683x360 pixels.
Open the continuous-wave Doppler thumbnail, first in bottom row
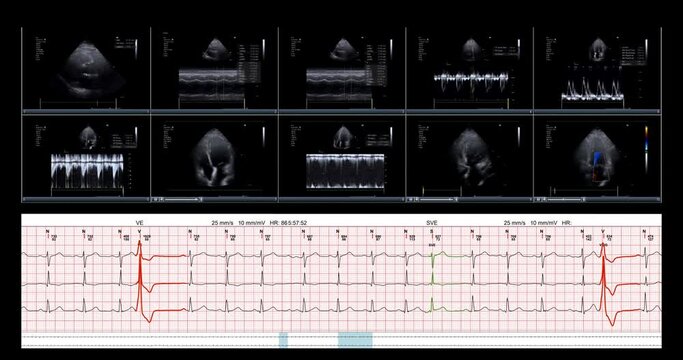pos(86,156)
